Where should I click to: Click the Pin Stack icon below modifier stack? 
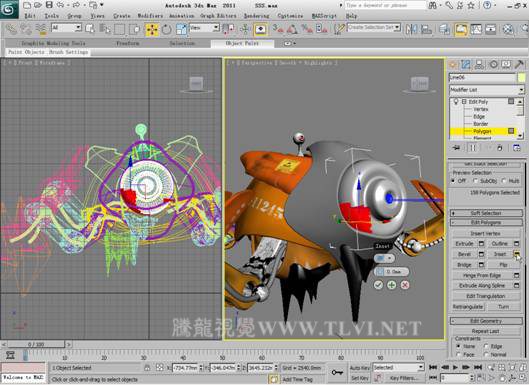[x=456, y=148]
